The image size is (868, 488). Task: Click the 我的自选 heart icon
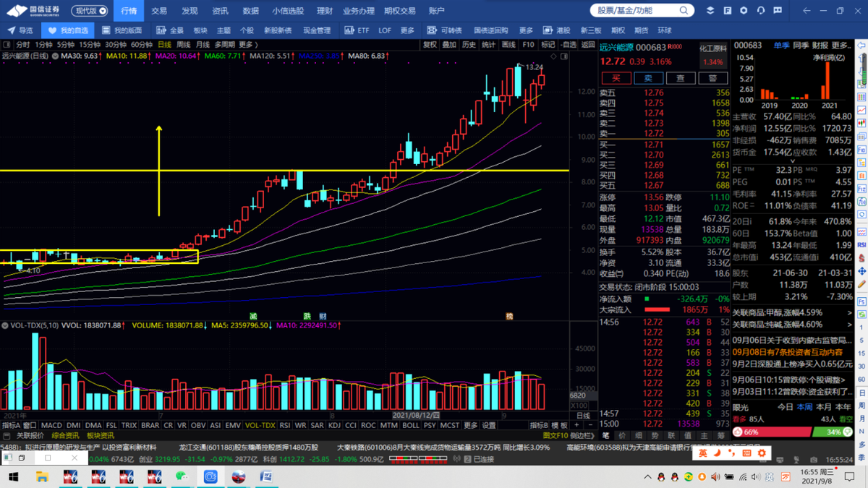pyautogui.click(x=52, y=30)
